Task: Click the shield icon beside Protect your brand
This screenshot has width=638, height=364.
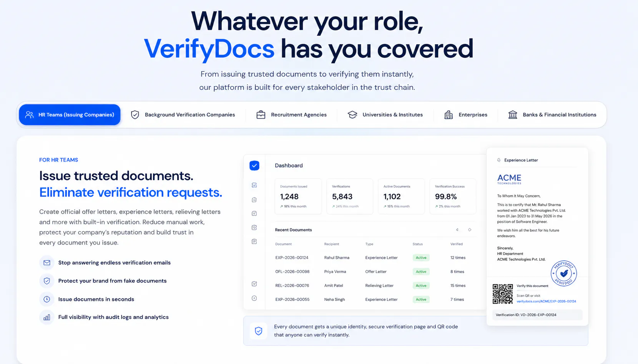Action: pyautogui.click(x=47, y=281)
